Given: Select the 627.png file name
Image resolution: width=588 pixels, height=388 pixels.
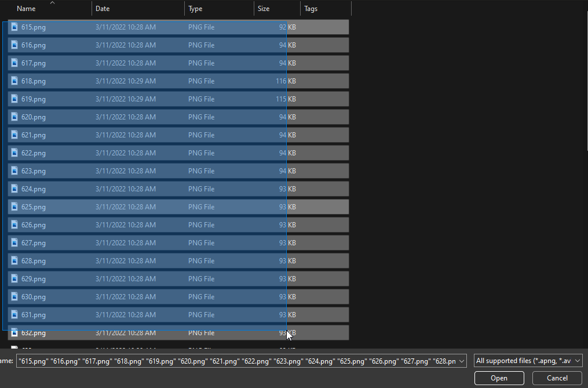Looking at the screenshot, I should point(34,243).
